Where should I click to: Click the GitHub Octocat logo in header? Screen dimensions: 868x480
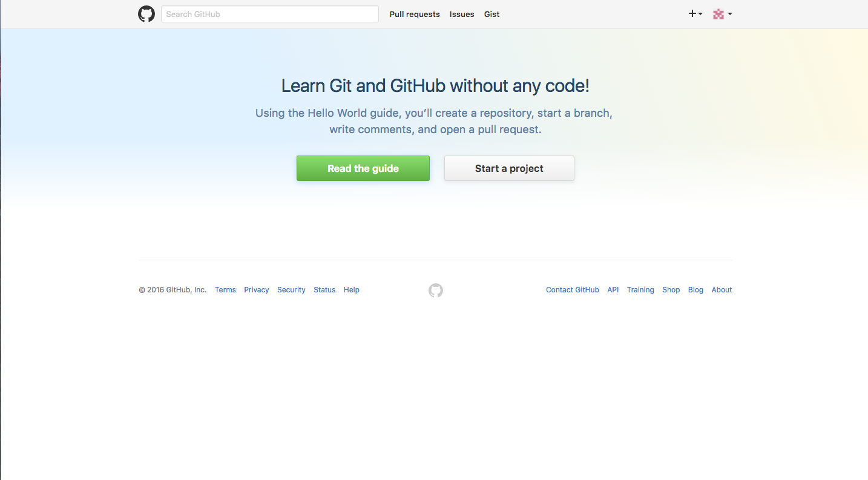click(x=146, y=14)
